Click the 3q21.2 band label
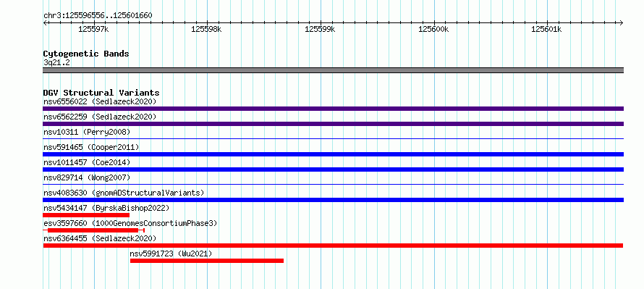 (x=56, y=63)
